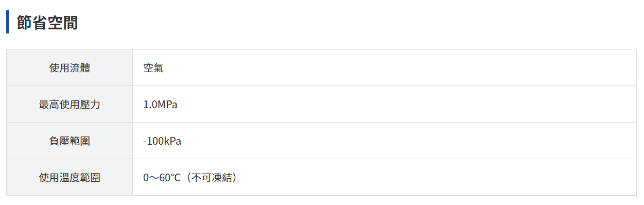Select the 負壓範圍 label cell
The image size is (644, 205).
coord(69,141)
